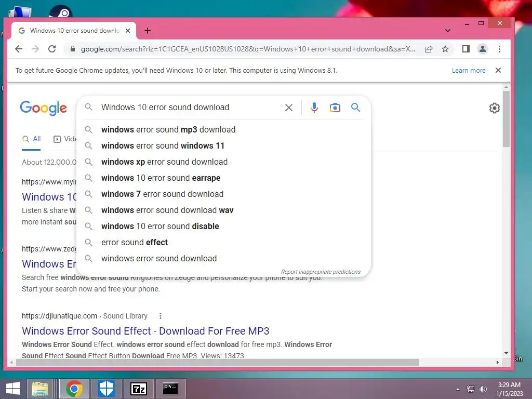Submit search with the blue magnifier
The image size is (532, 399).
click(x=355, y=107)
